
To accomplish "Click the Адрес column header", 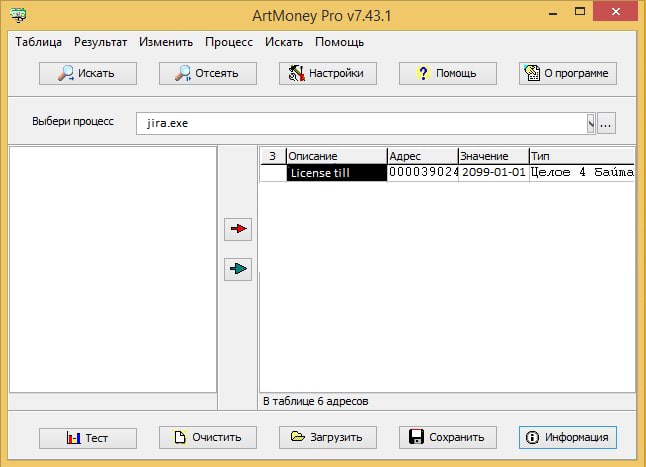I will (423, 156).
